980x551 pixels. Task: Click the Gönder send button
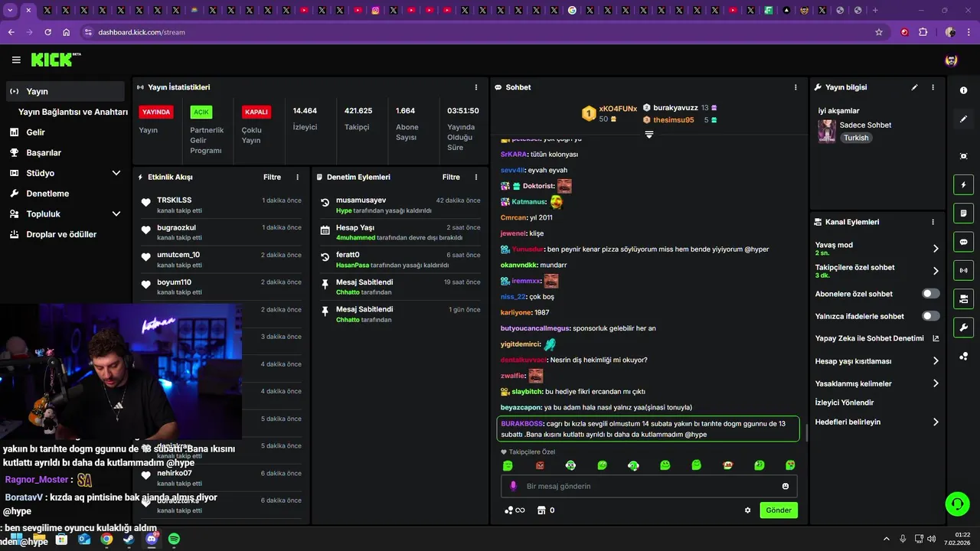(779, 510)
